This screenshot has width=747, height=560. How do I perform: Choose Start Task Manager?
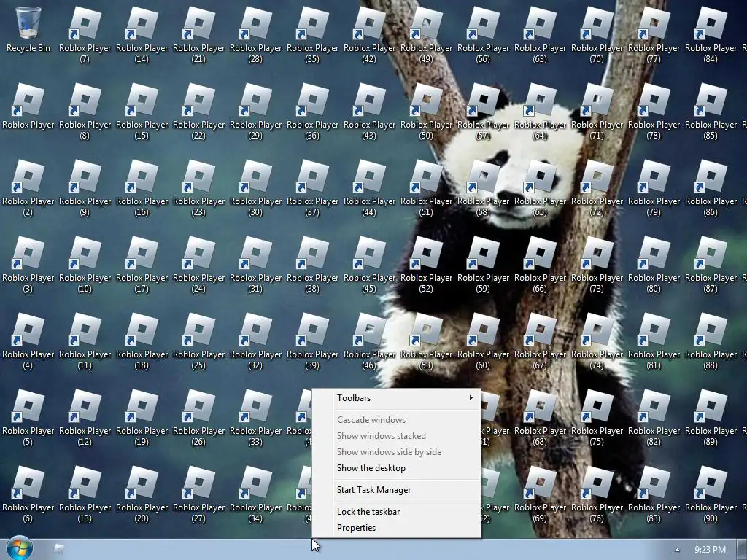396,490
